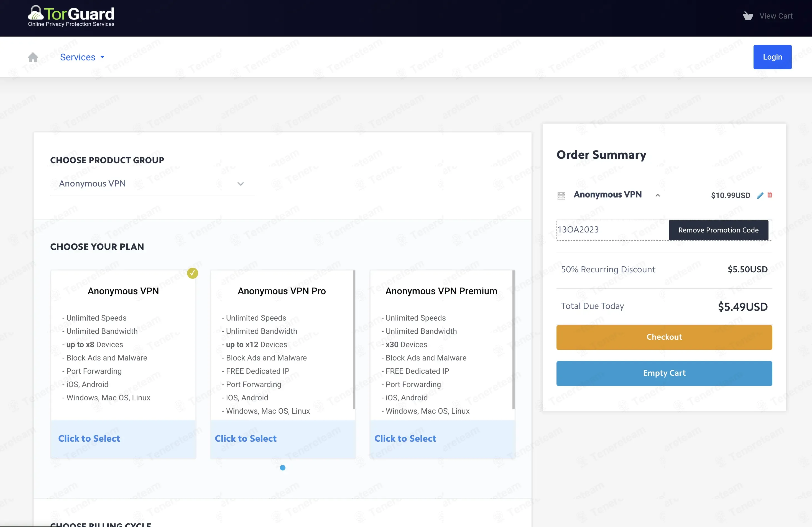Proceed with the Checkout button
The height and width of the screenshot is (527, 812).
point(664,337)
